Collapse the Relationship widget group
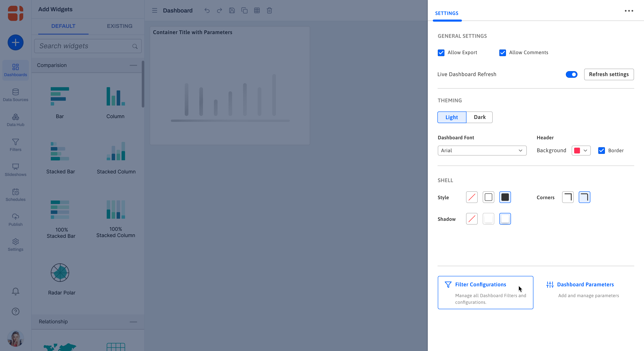This screenshot has height=351, width=644. pyautogui.click(x=133, y=322)
